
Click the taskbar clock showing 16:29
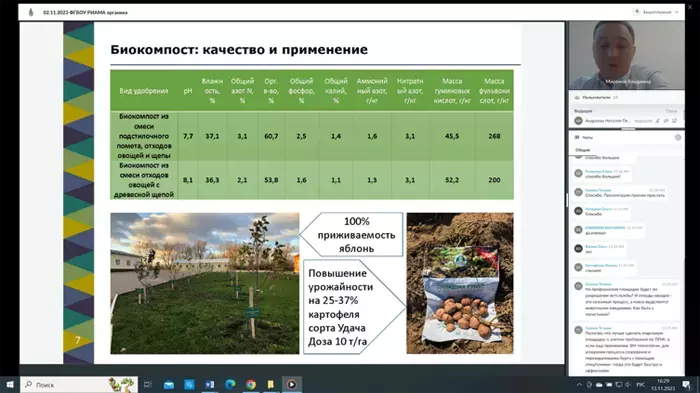pos(663,385)
